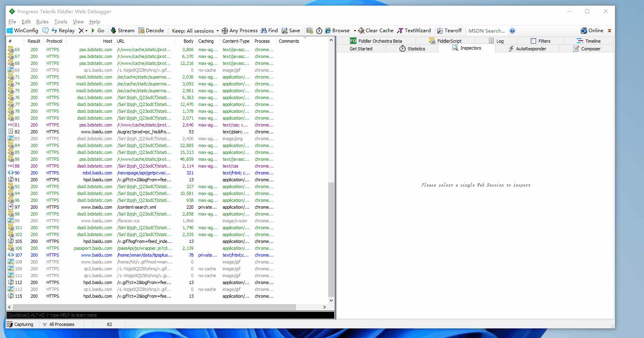Save sessions using the toolbar Save icon
The image size is (644, 338).
[x=291, y=31]
